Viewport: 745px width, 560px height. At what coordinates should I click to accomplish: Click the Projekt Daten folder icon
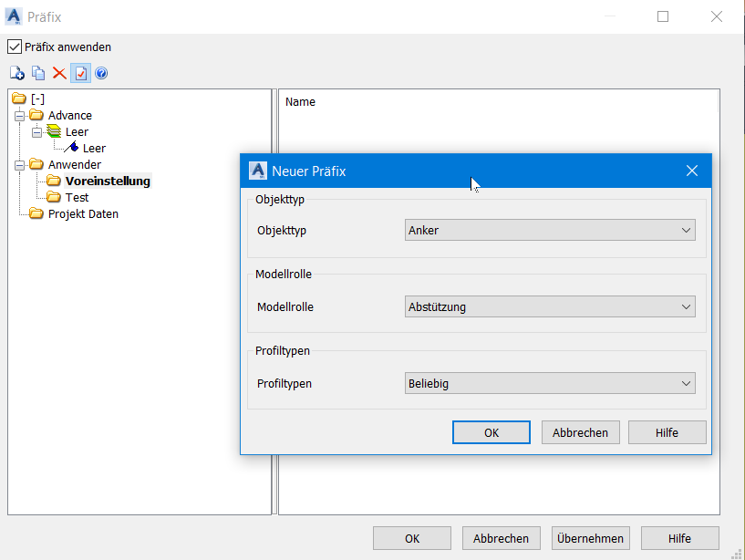35,213
